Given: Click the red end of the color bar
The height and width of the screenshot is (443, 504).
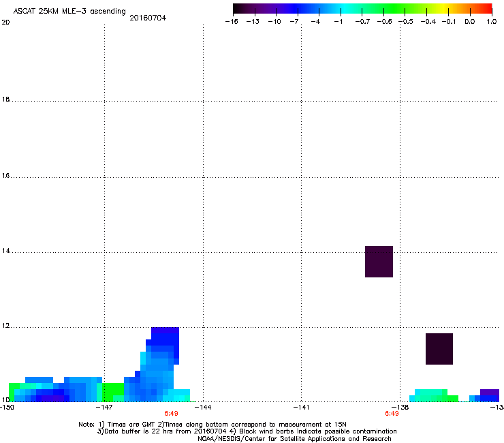Looking at the screenshot, I should pos(486,8).
